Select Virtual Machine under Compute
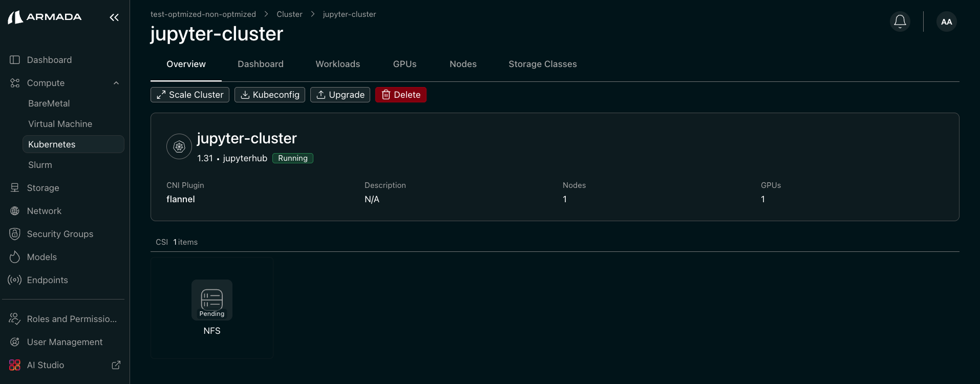The width and height of the screenshot is (980, 384). tap(60, 124)
